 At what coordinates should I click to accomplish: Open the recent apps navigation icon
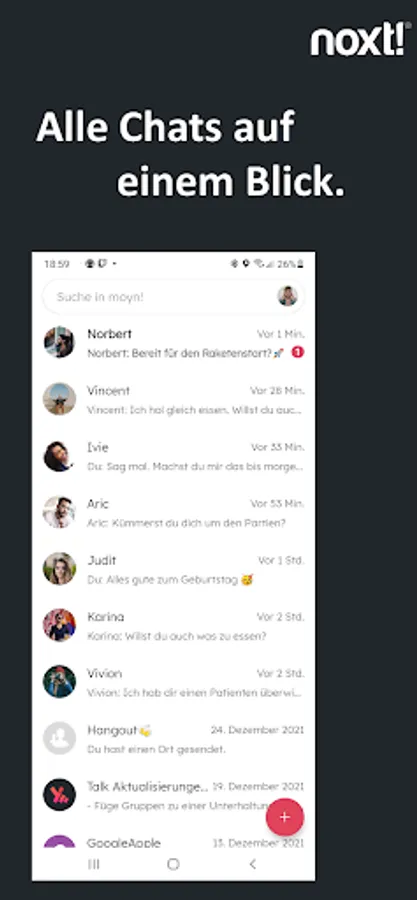point(93,864)
